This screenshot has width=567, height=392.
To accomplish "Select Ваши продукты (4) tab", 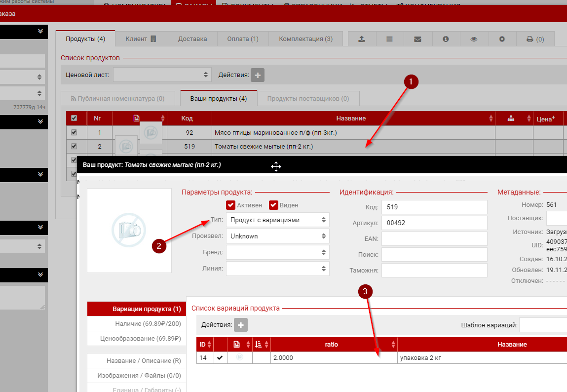I will 219,98.
